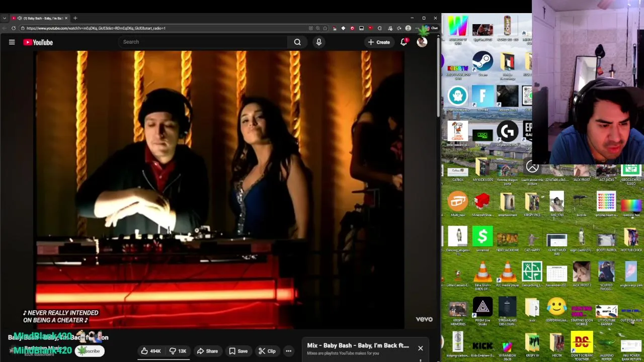
Task: Click the vevo watermark on the video
Action: tap(424, 319)
